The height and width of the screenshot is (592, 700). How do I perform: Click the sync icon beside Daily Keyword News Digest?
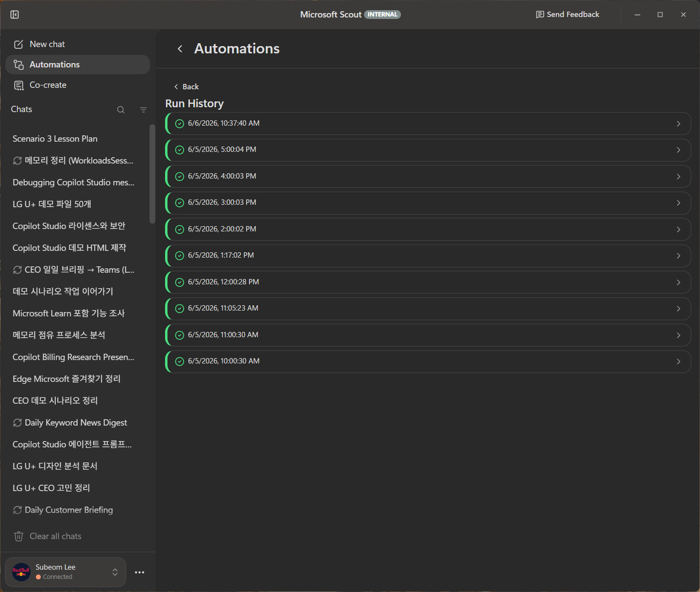(x=17, y=423)
